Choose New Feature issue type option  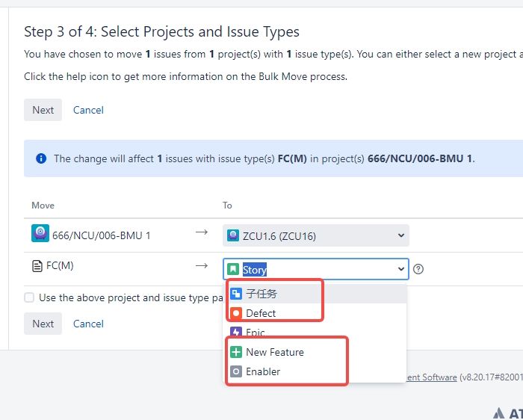pos(315,352)
